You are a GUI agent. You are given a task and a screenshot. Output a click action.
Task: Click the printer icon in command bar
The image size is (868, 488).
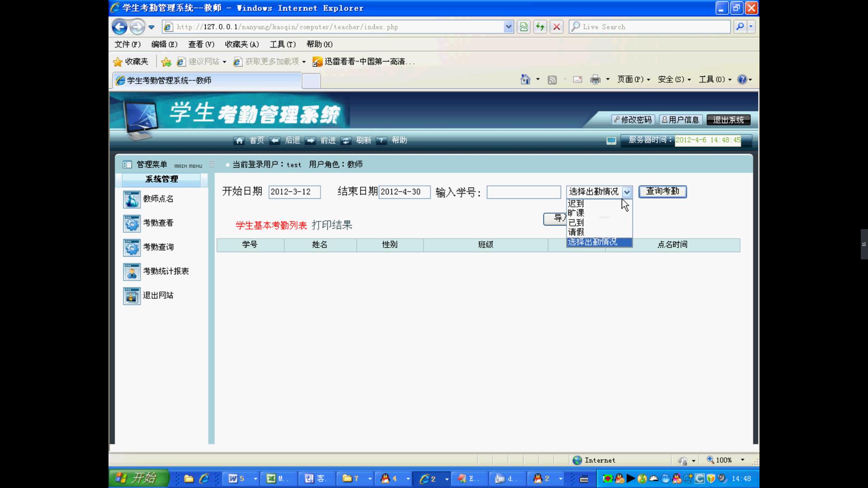(595, 80)
